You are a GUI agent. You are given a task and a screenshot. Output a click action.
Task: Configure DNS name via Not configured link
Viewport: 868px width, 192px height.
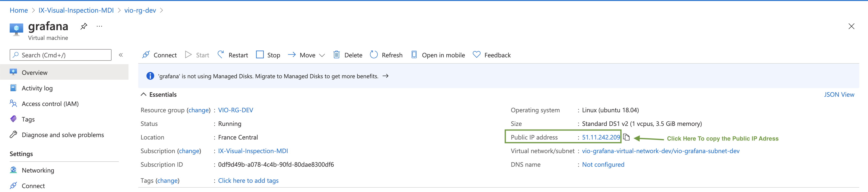pos(603,164)
